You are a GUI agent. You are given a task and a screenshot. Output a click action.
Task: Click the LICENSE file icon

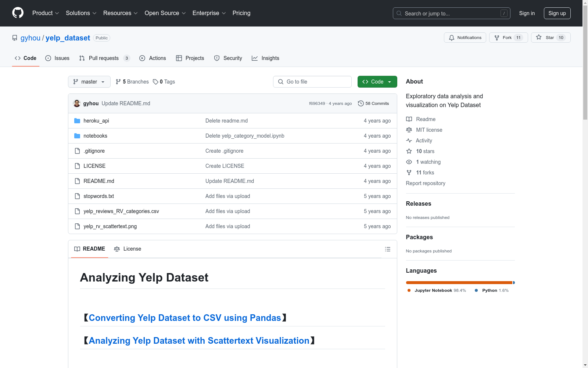[x=77, y=166]
